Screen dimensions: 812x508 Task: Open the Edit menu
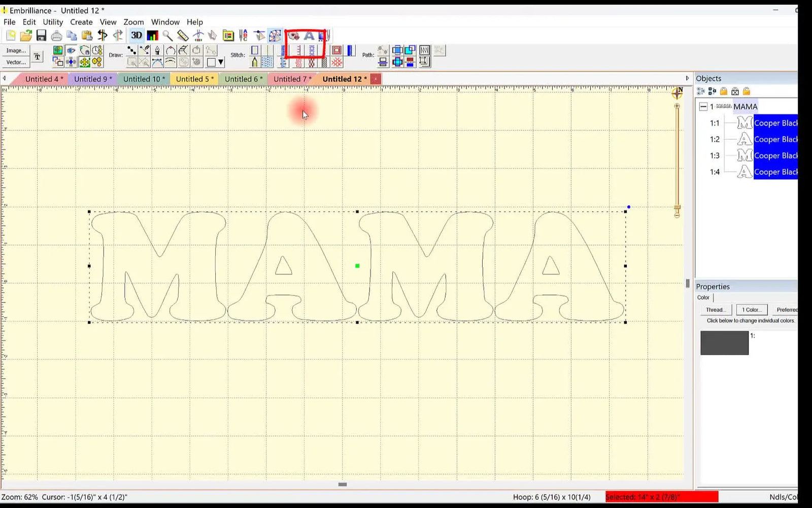[x=29, y=22]
